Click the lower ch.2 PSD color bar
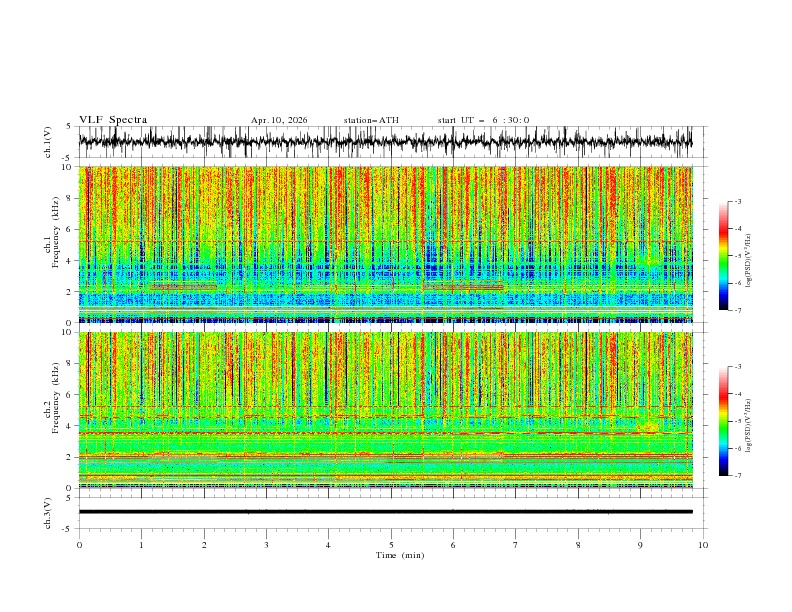Viewport: 792px width, 612px height. (x=723, y=421)
